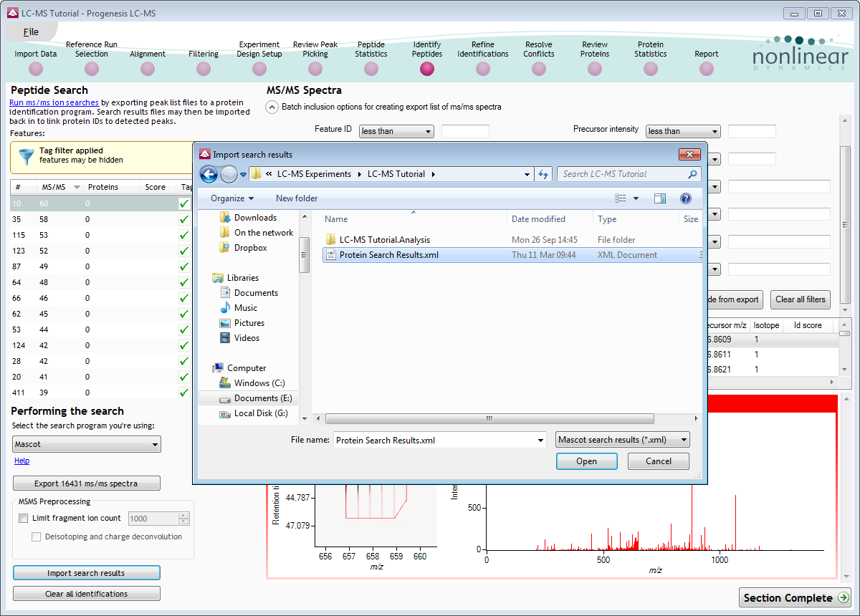860x616 pixels.
Task: Click the Open button
Action: 586,461
